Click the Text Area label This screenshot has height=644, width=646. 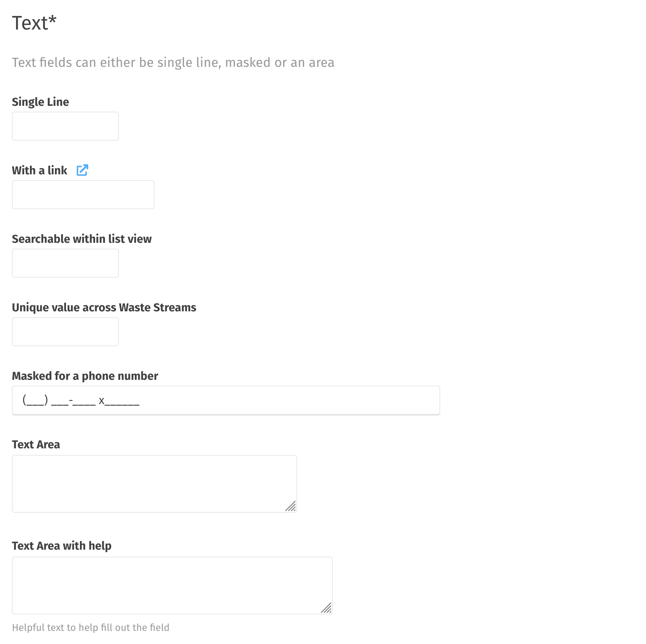(36, 444)
